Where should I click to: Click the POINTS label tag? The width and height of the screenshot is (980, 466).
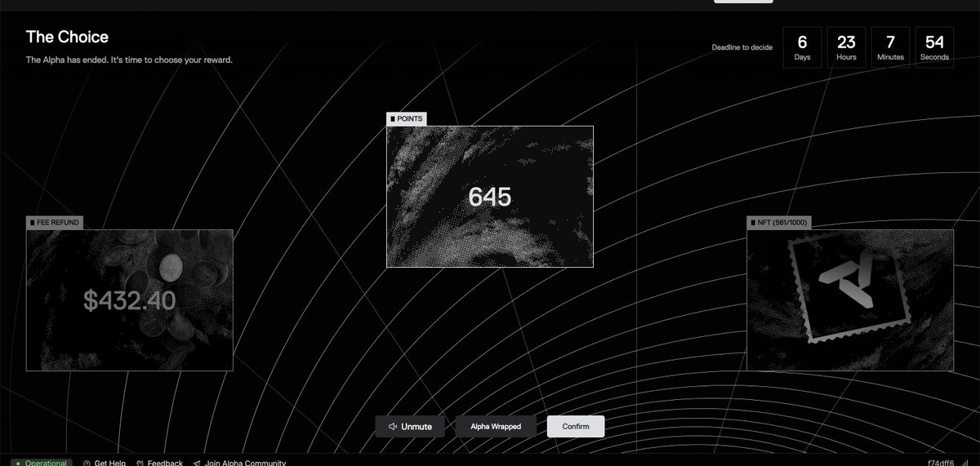coord(407,119)
